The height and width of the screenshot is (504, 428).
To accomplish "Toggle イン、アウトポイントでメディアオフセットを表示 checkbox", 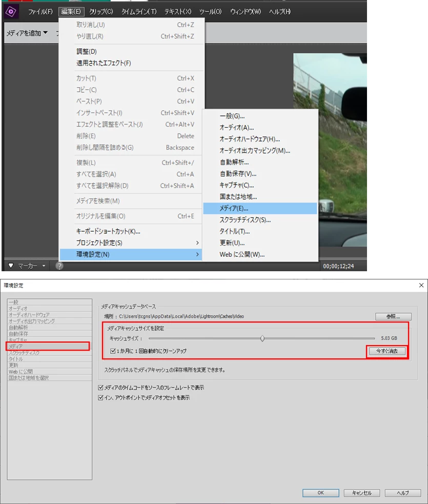I will coord(100,397).
